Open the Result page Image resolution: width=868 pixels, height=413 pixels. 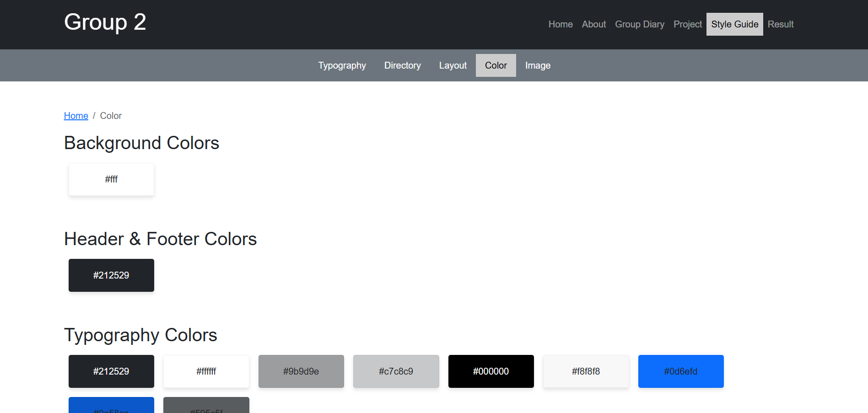click(780, 24)
